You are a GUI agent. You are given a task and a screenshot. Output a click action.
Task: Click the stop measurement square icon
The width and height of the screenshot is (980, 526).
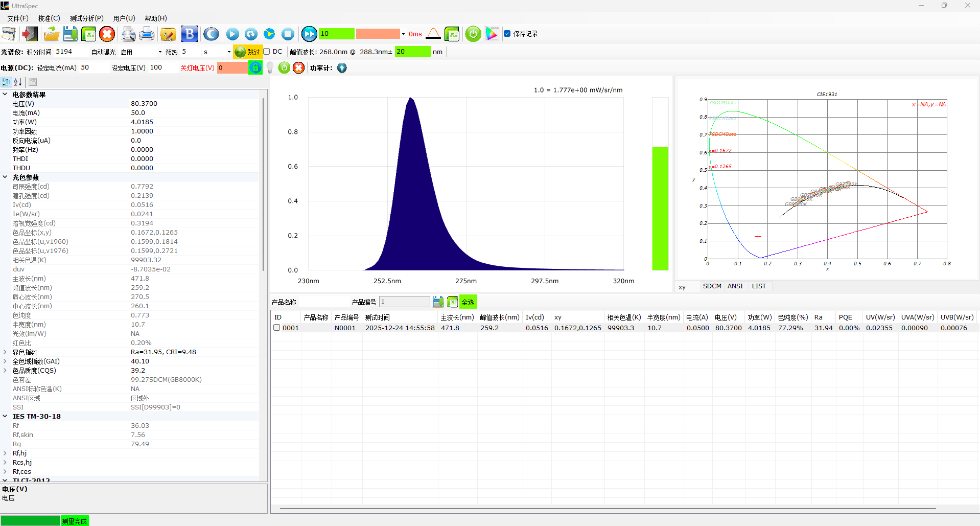[288, 34]
